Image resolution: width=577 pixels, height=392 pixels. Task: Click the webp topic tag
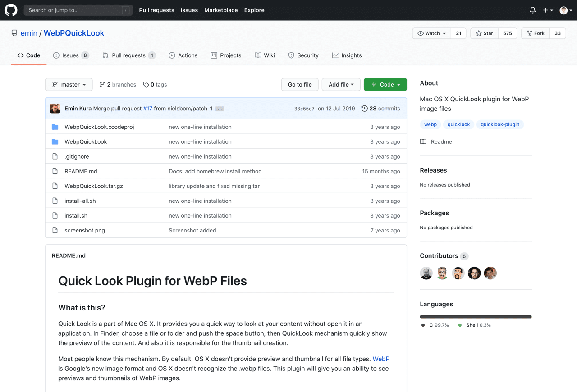(430, 124)
